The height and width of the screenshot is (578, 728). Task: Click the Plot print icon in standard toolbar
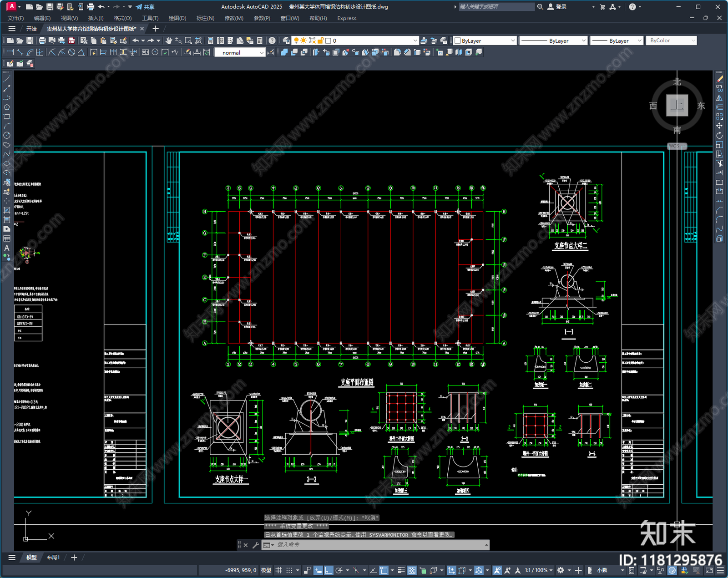[42, 41]
